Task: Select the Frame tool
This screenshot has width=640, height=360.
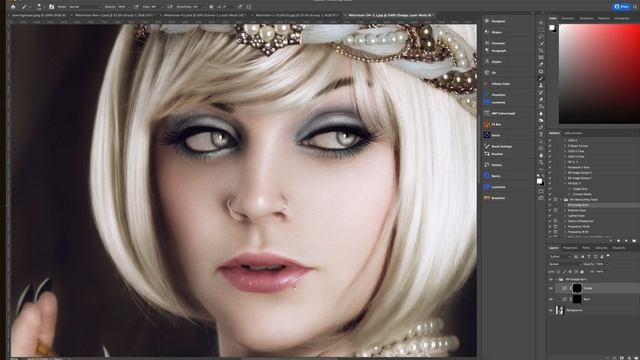Action: click(x=541, y=58)
